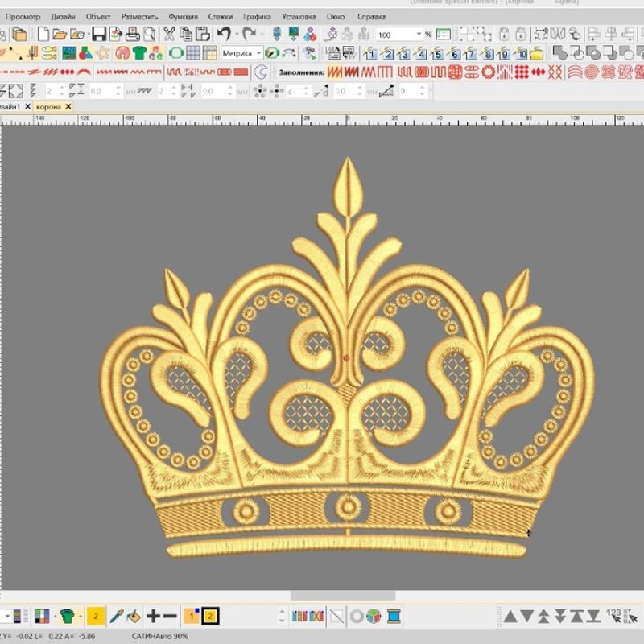Select the red dotted grid fill pattern icon
This screenshot has height=644, width=644.
(x=522, y=72)
